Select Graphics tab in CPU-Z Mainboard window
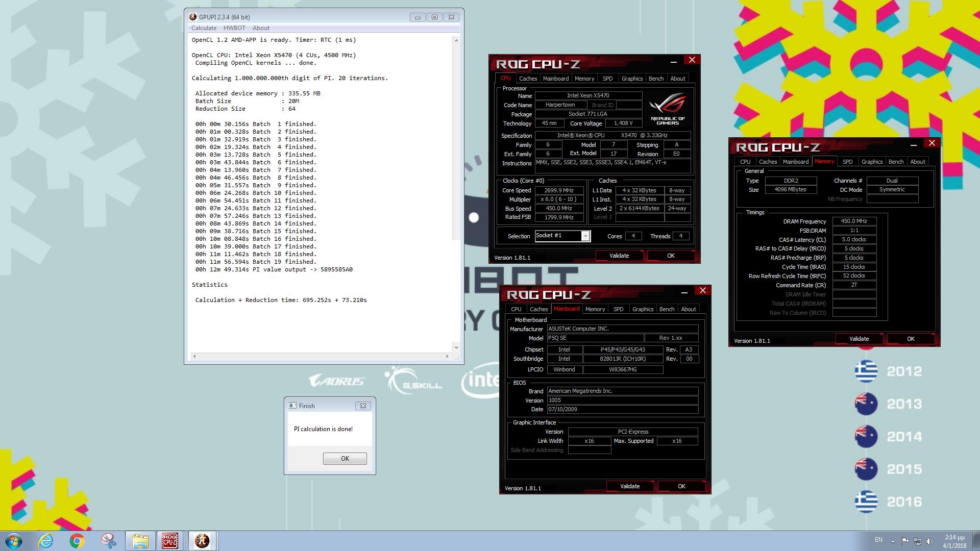The height and width of the screenshot is (551, 980). click(x=643, y=309)
